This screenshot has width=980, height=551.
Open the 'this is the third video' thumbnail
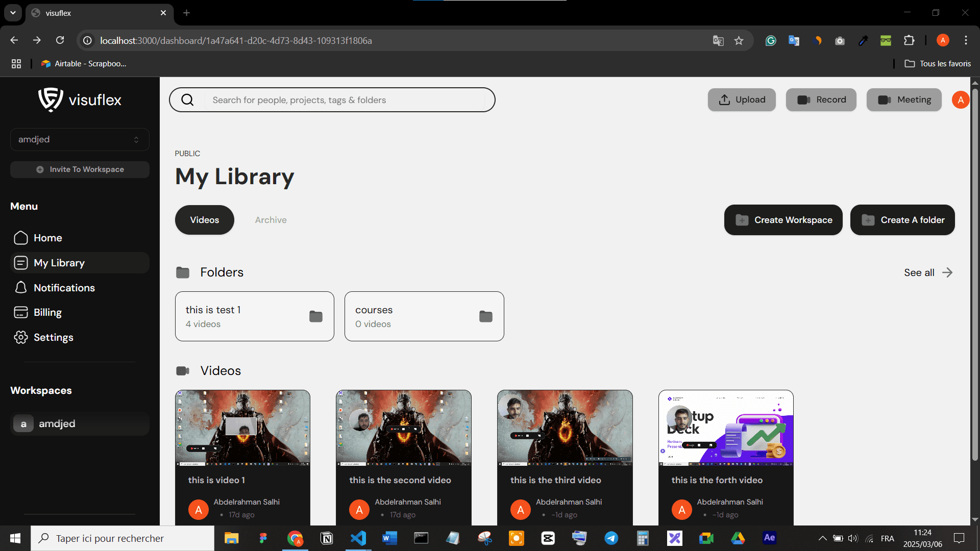pyautogui.click(x=564, y=429)
